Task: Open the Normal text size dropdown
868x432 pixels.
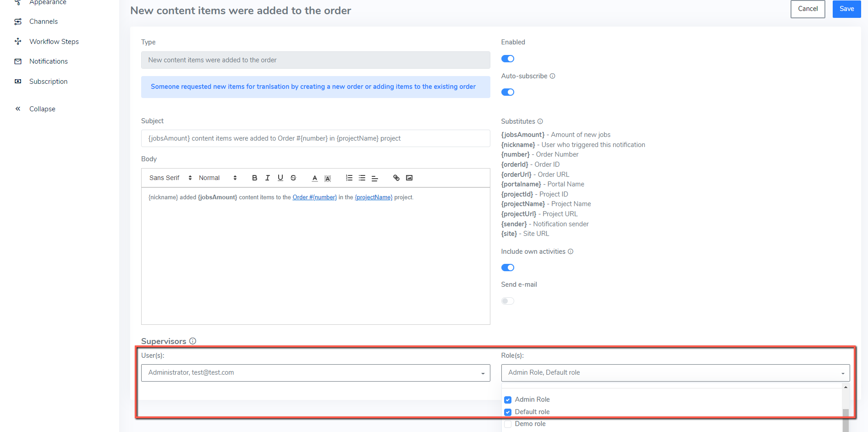Action: click(218, 178)
